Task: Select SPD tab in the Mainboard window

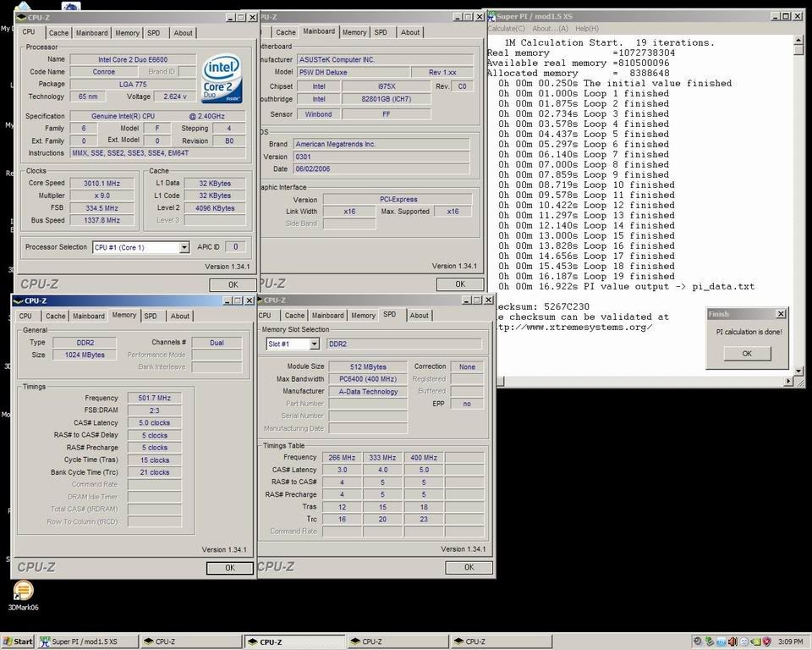Action: pyautogui.click(x=381, y=32)
